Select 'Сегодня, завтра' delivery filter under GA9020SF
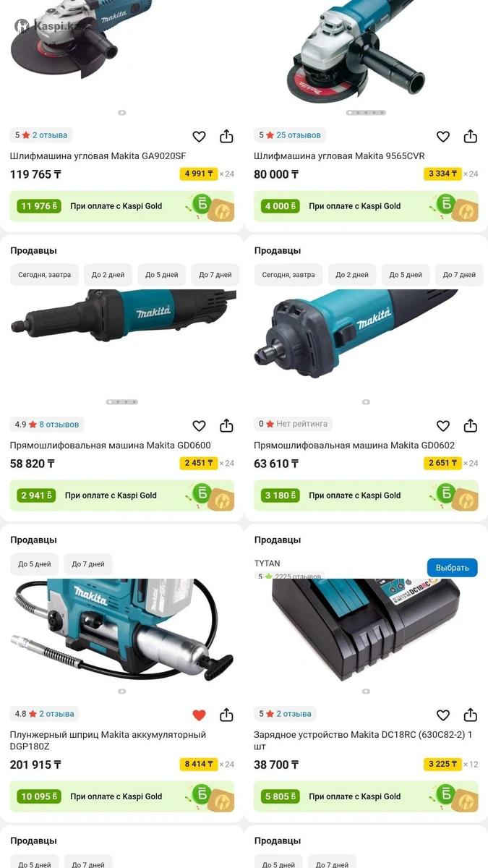Viewport: 488px width, 868px height. [x=45, y=275]
